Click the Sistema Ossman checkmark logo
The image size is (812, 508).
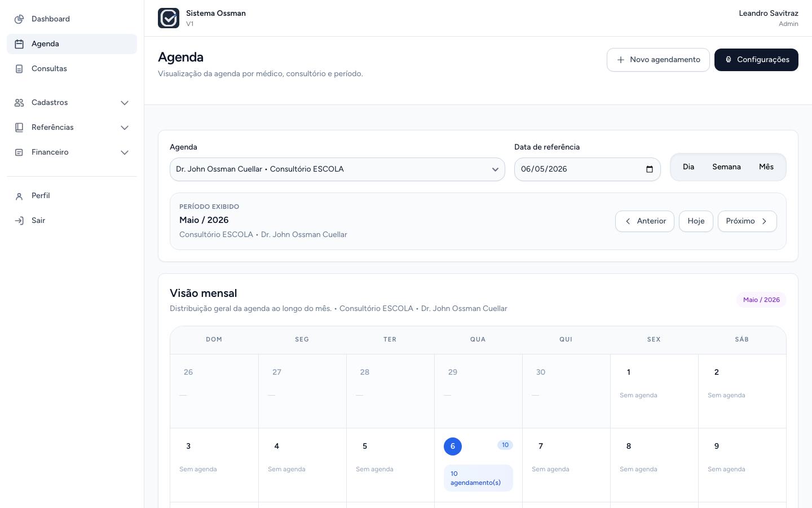169,18
